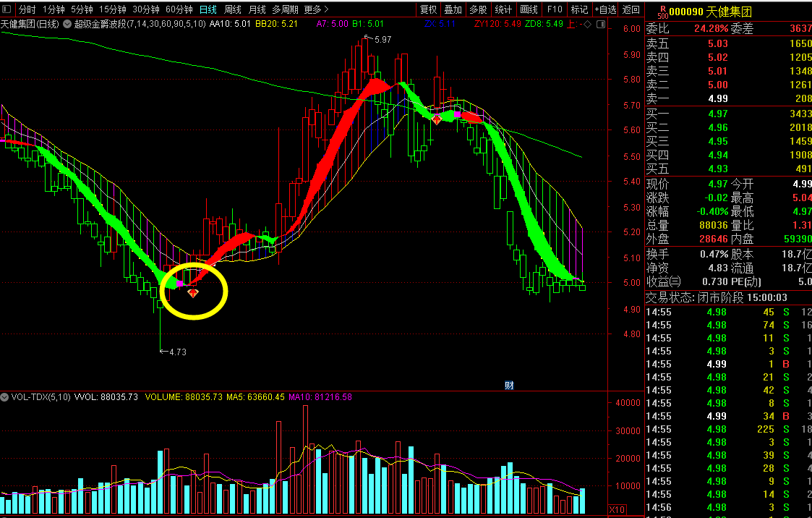812x518 pixels.
Task: Click the 总量 88036 value
Action: tap(714, 225)
